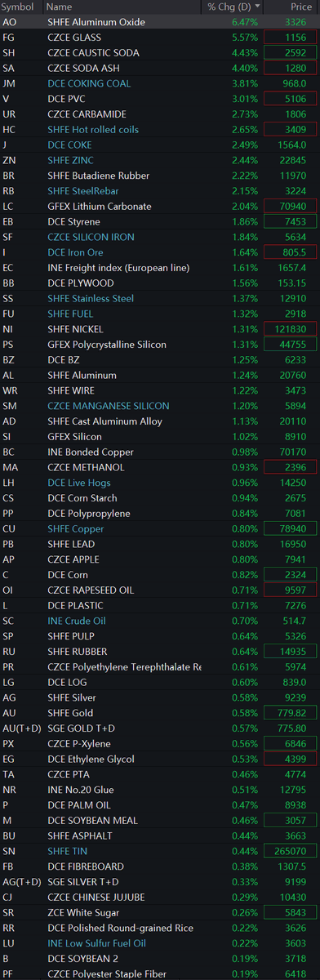Select SHFE Cast Aluminum Alloy row
This screenshot has height=980, width=320.
(x=160, y=421)
